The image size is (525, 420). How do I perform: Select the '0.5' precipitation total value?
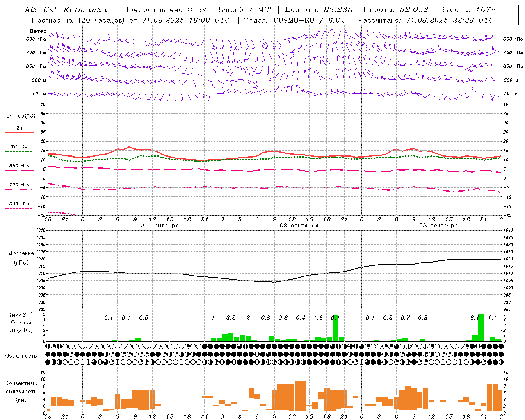(144, 317)
